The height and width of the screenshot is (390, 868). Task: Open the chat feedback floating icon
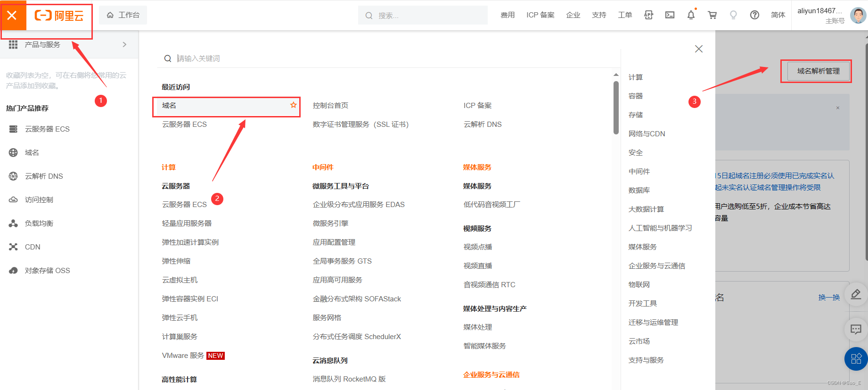[856, 329]
